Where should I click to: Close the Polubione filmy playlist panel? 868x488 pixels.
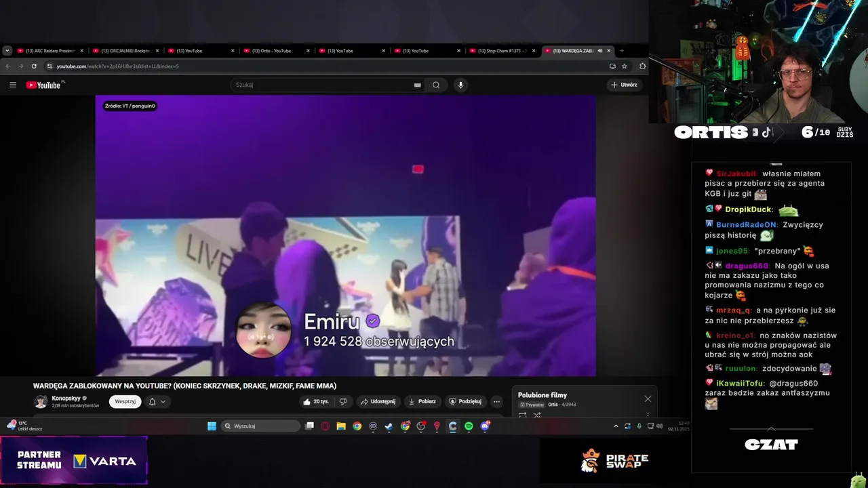pos(648,399)
